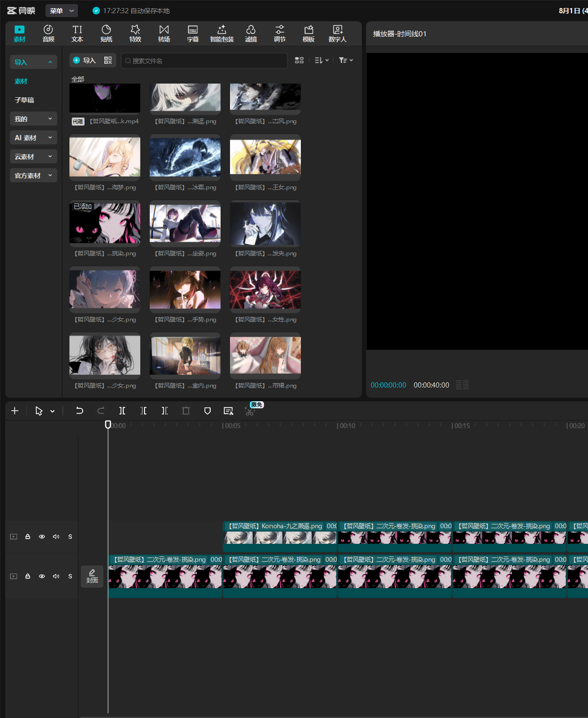Click the 导入 import button
This screenshot has width=588, height=718.
[84, 60]
